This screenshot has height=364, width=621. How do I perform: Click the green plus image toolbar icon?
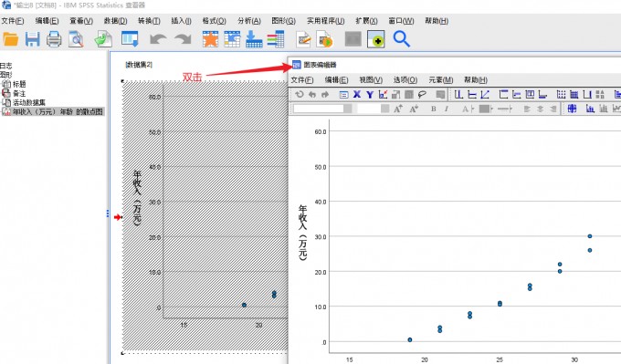[x=376, y=39]
